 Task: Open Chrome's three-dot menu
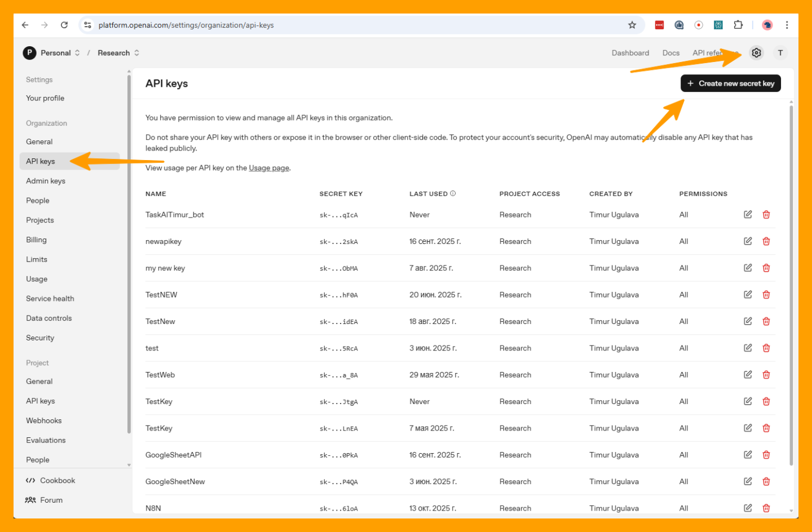(x=787, y=25)
